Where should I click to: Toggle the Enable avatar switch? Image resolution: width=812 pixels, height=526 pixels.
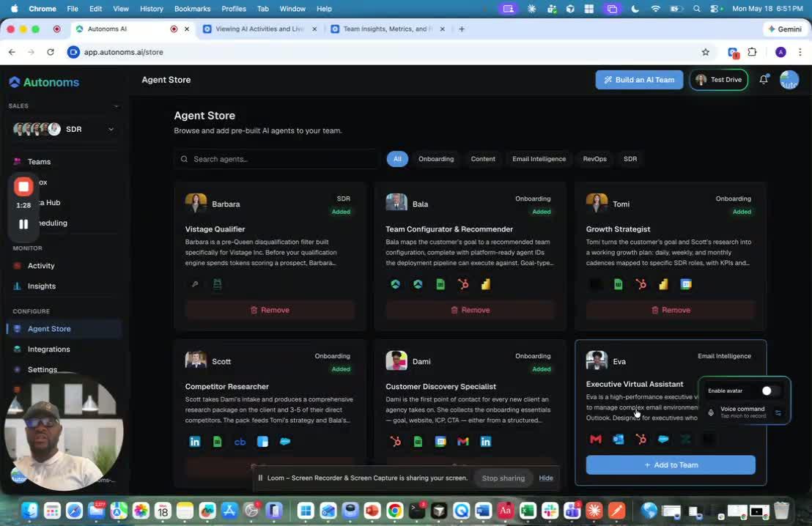tap(769, 391)
